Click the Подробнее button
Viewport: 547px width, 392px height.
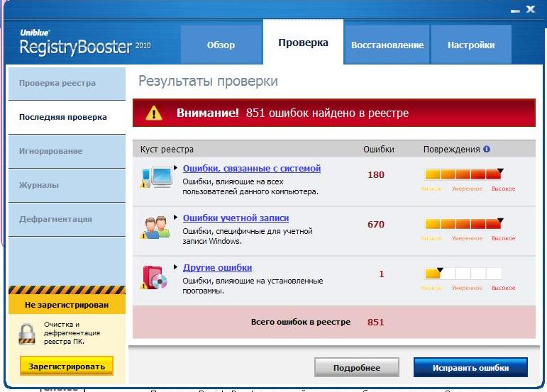click(x=357, y=368)
